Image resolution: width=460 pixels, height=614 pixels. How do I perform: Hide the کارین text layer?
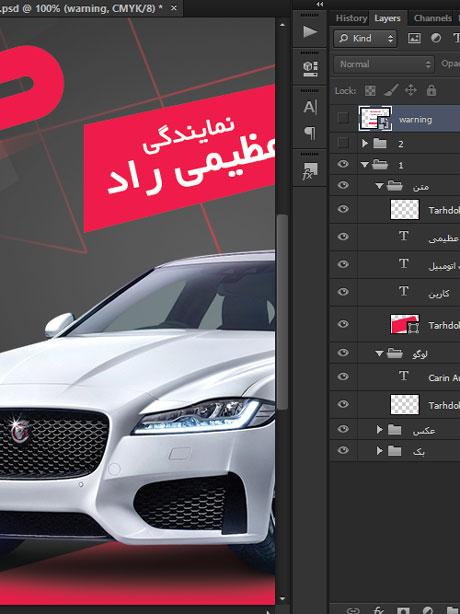click(343, 292)
